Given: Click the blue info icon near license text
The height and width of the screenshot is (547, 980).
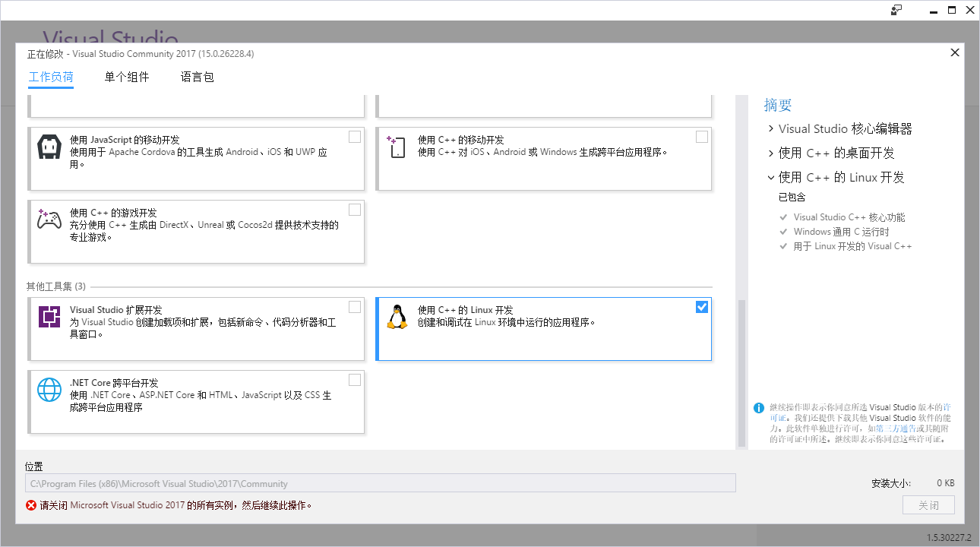Looking at the screenshot, I should coord(759,408).
